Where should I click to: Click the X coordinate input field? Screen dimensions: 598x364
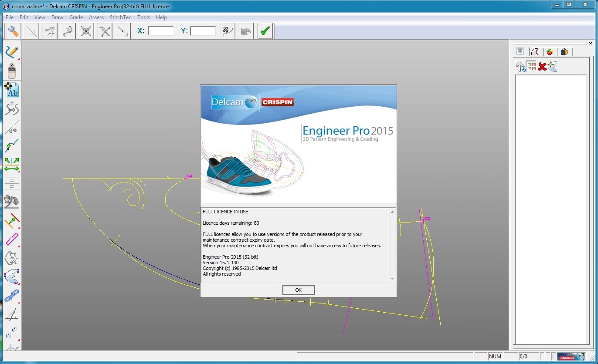pyautogui.click(x=160, y=31)
